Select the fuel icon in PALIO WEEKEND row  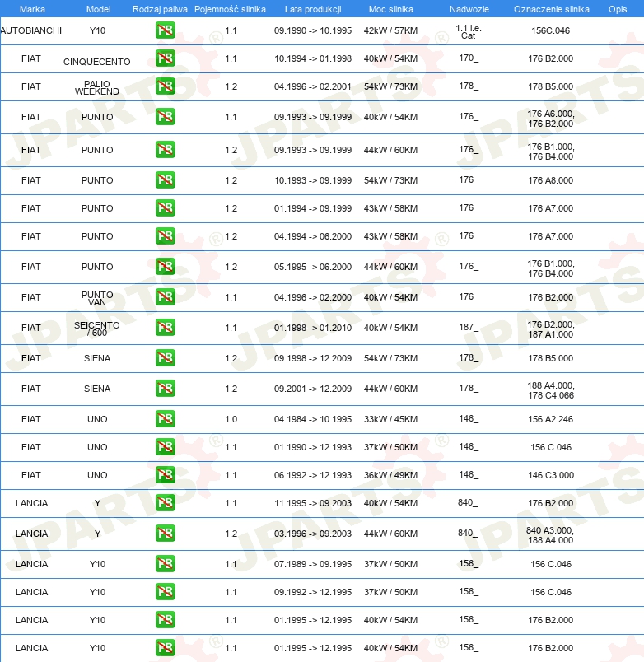point(165,86)
